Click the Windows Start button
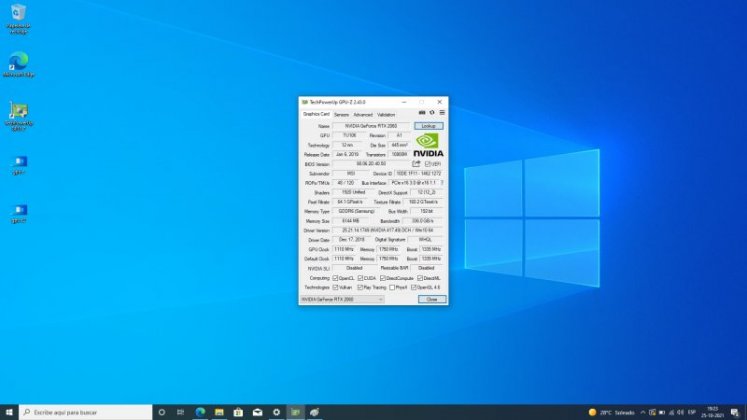Image resolution: width=747 pixels, height=420 pixels. [9, 412]
